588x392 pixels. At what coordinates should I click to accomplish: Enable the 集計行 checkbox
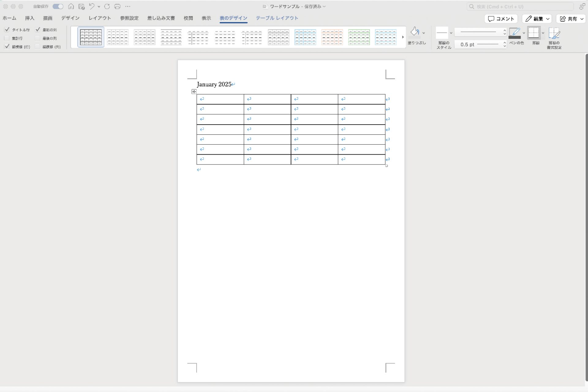tap(7, 38)
